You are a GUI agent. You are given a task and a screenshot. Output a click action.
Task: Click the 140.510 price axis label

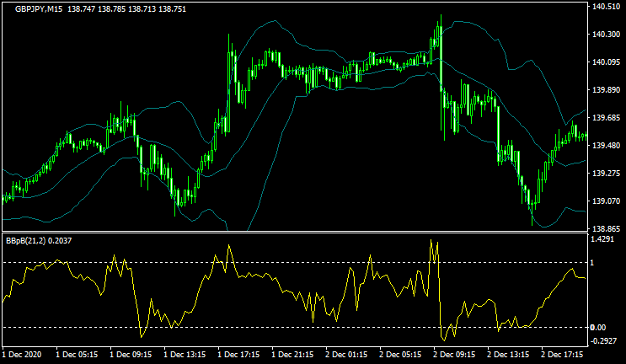pos(606,7)
